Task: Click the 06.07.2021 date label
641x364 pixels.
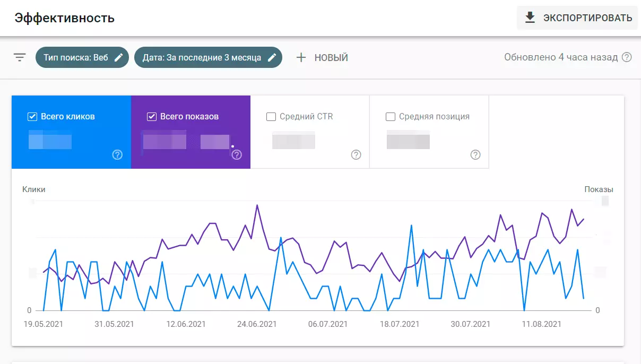Action: tap(328, 324)
